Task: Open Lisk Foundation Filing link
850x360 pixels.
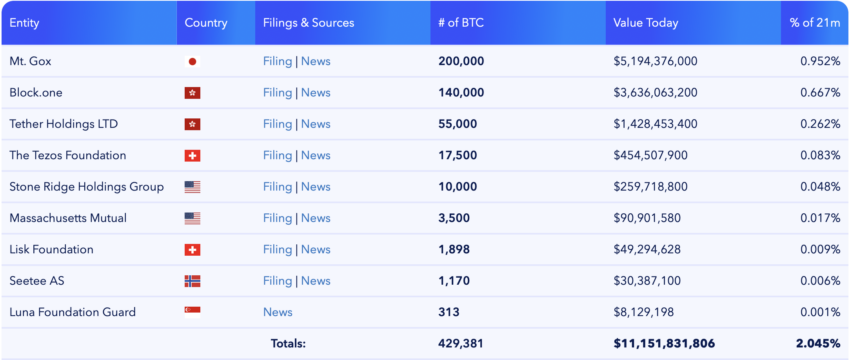Action: pos(278,250)
